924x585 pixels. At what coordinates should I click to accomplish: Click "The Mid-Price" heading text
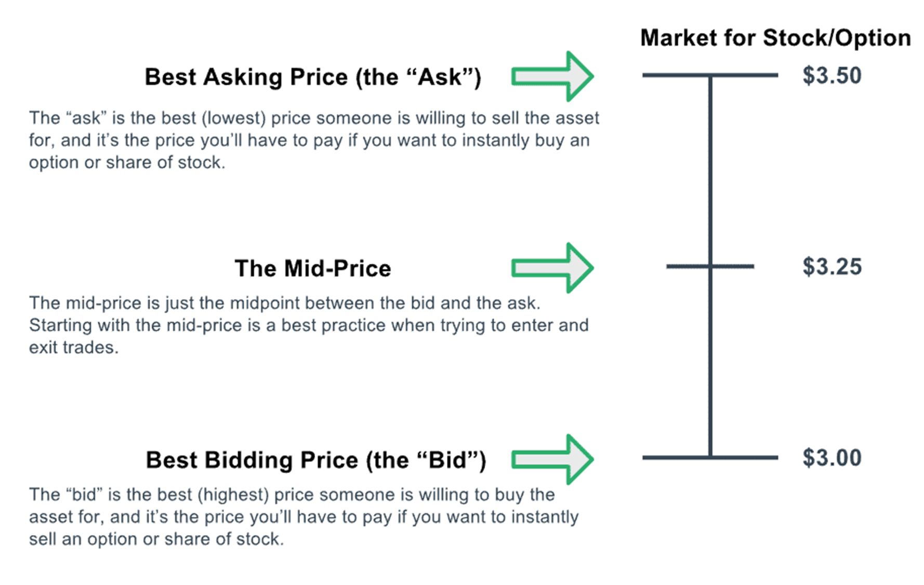tap(313, 268)
